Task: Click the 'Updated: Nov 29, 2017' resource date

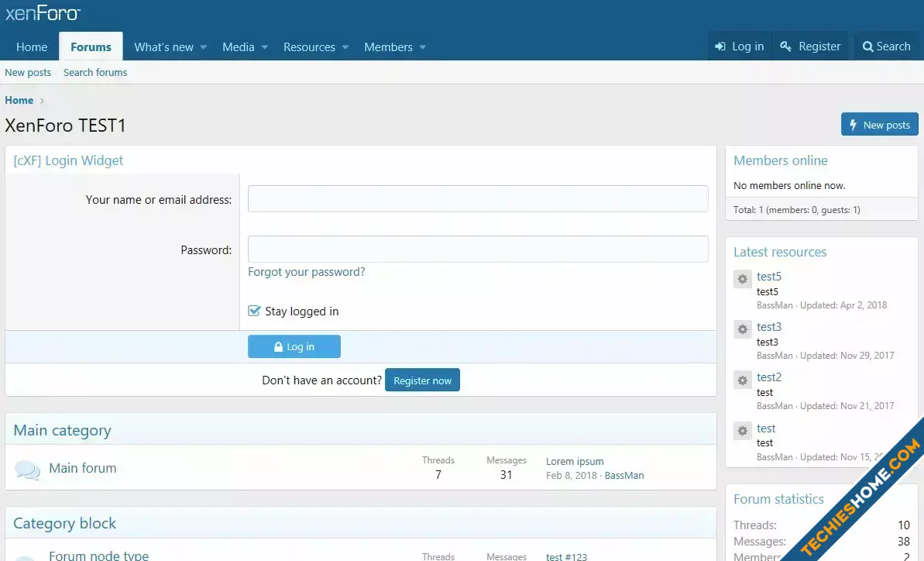Action: click(847, 356)
